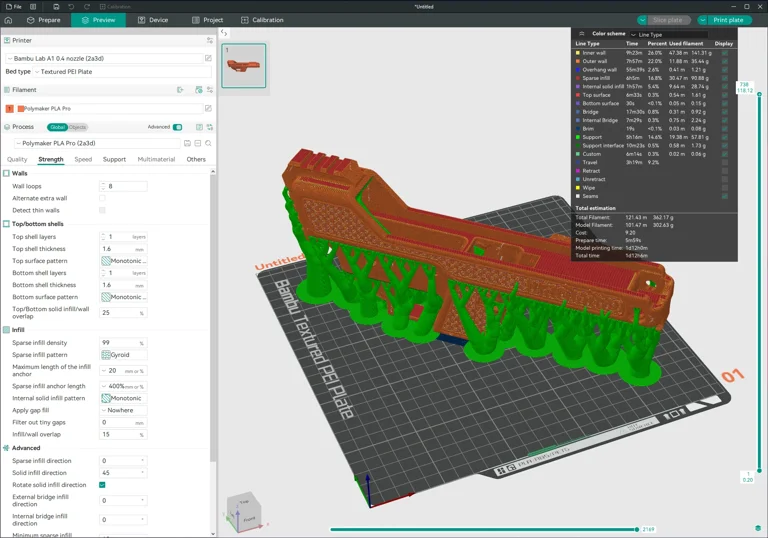Viewport: 768px width, 538px height.
Task: Open the Polymaker PLA Pro (2a3d) process dropdown
Action: 97,143
